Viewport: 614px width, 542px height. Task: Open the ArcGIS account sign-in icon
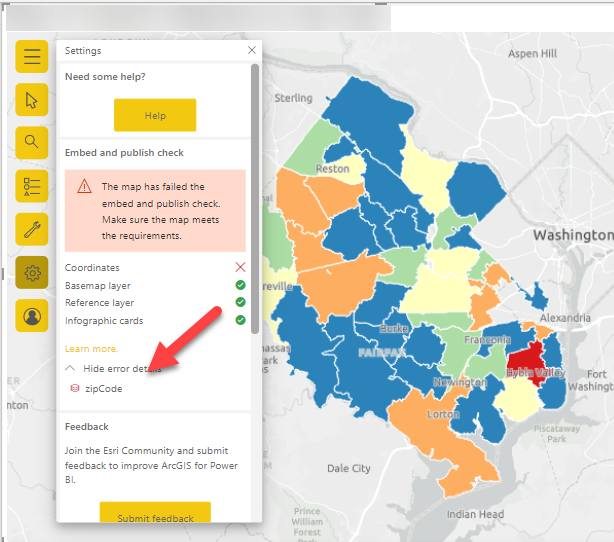[x=32, y=316]
